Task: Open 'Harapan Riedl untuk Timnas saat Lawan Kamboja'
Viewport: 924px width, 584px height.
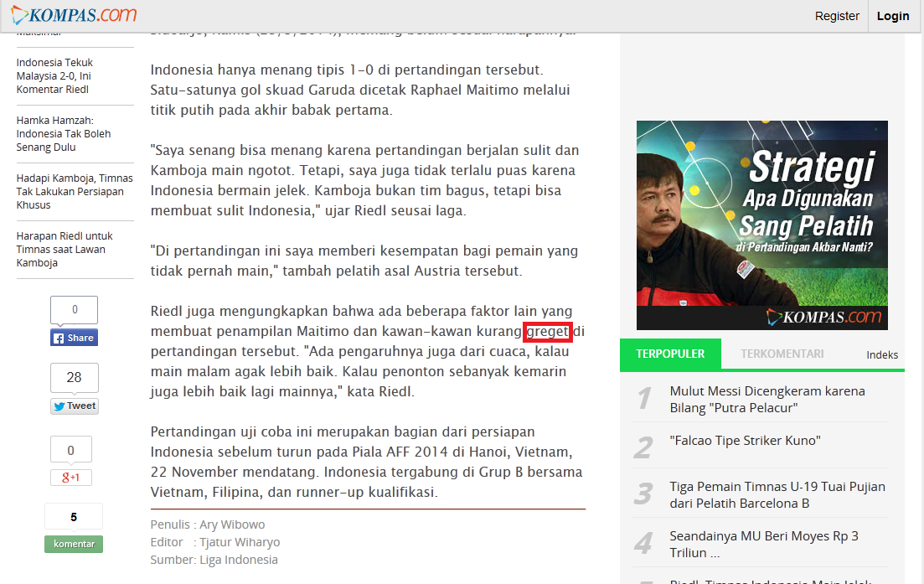Action: 65,250
